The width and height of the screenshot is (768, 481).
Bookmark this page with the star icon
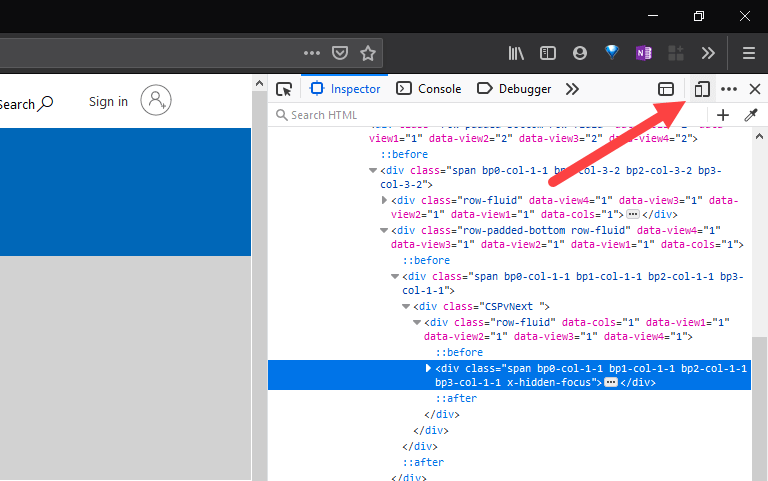click(368, 53)
